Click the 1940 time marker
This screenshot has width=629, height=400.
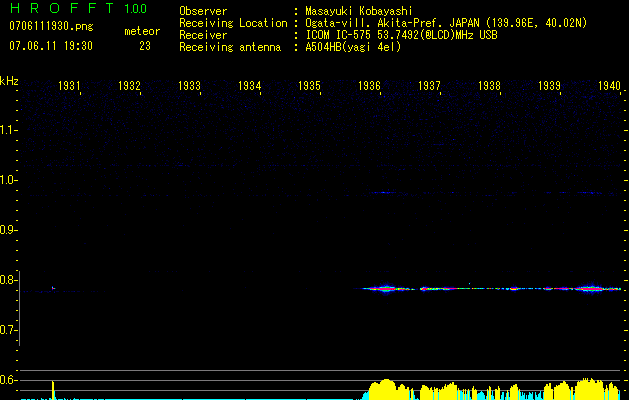coord(609,86)
